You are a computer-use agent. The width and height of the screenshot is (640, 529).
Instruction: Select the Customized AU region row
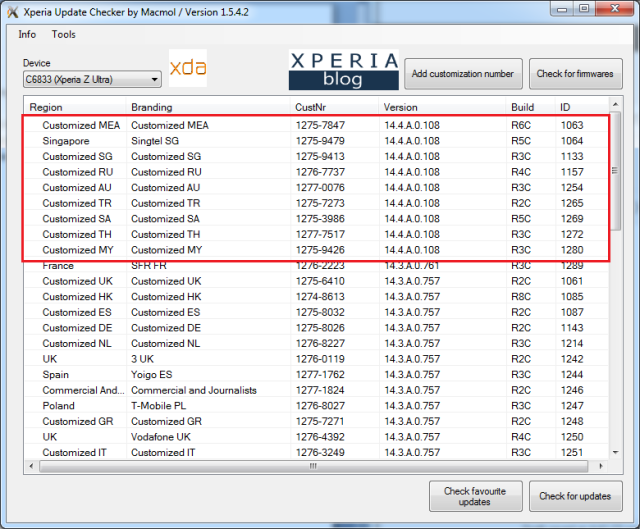coord(316,187)
